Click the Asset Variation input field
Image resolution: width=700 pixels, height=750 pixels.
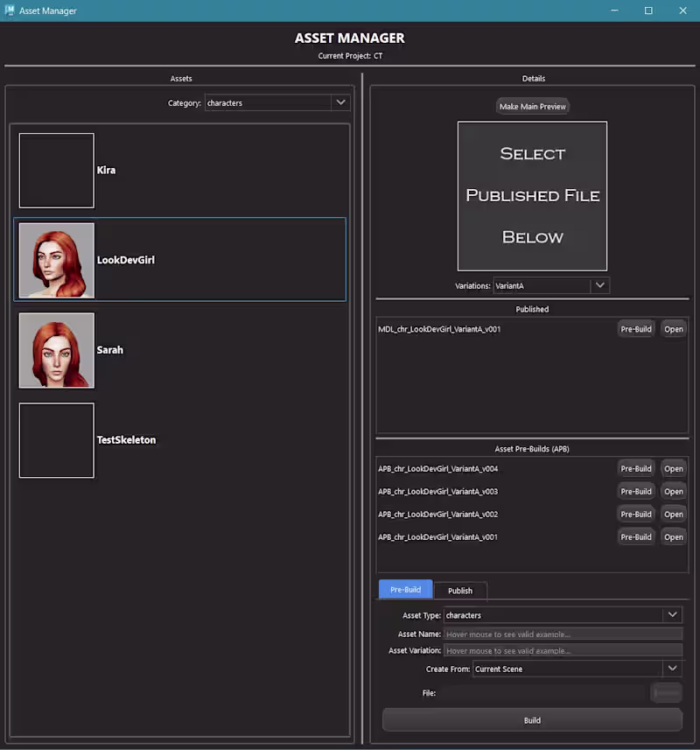pyautogui.click(x=563, y=650)
